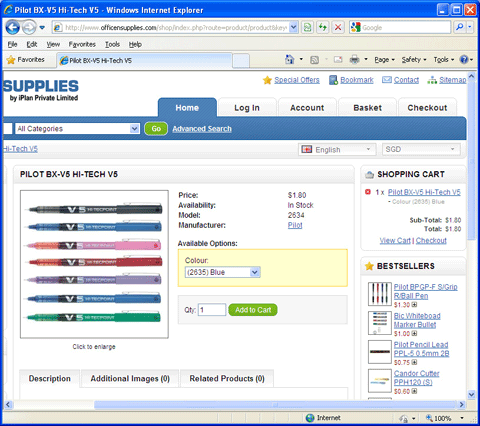Click the Bookmark link
This screenshot has width=480, height=426.
pyautogui.click(x=357, y=80)
